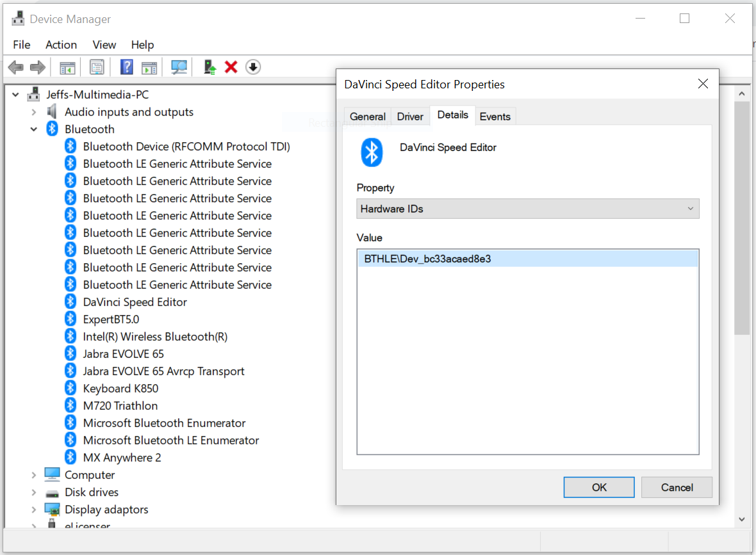Open the Help menu

pos(142,45)
